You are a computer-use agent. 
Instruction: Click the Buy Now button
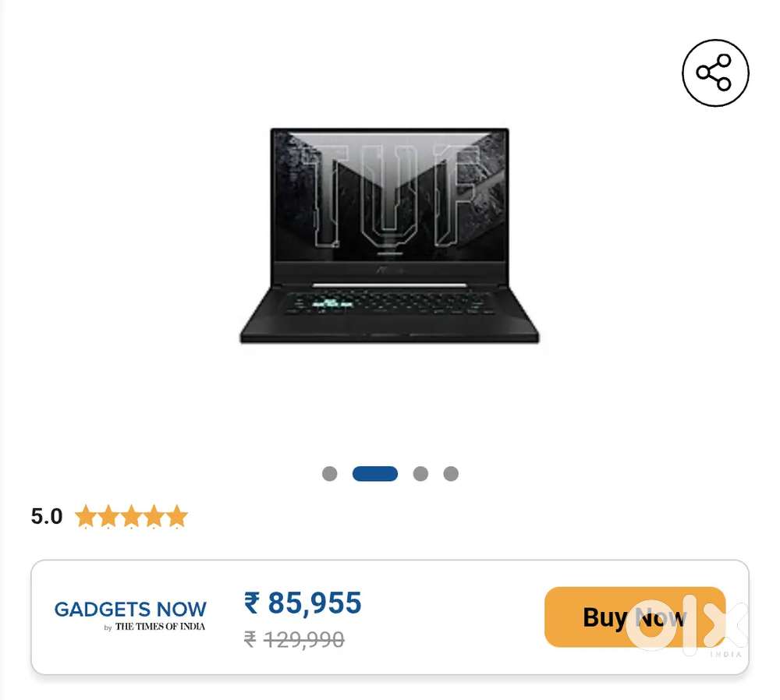pyautogui.click(x=635, y=617)
